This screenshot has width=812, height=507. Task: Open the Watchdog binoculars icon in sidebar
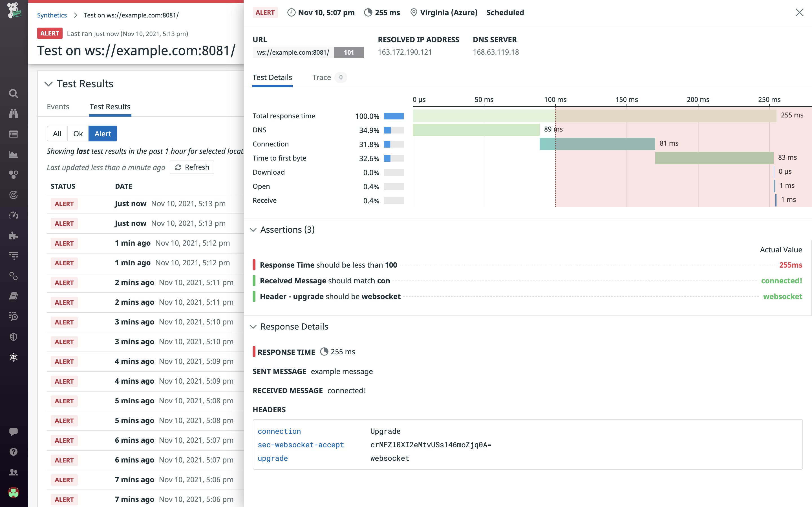14,114
